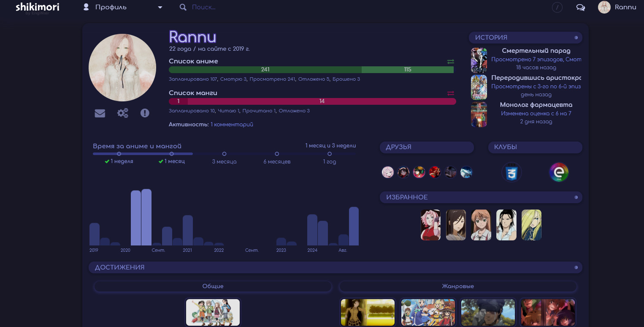The height and width of the screenshot is (327, 644).
Task: Open the chat bubbles icon in header
Action: pos(580,8)
